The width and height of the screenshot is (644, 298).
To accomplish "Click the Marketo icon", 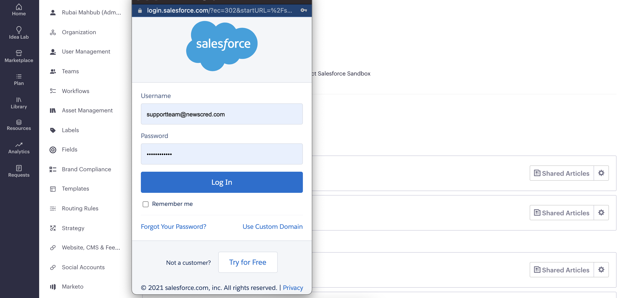I will pos(53,287).
